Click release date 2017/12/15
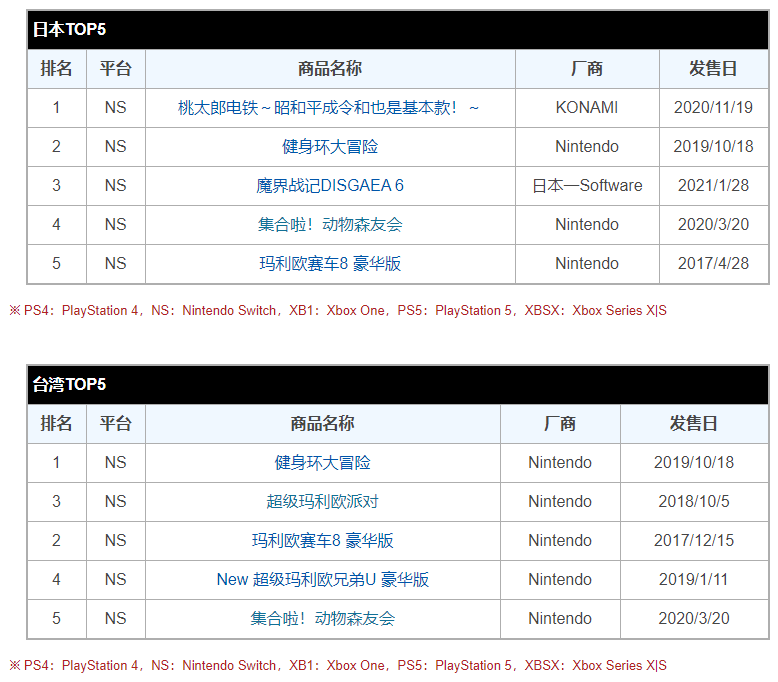 click(x=694, y=541)
